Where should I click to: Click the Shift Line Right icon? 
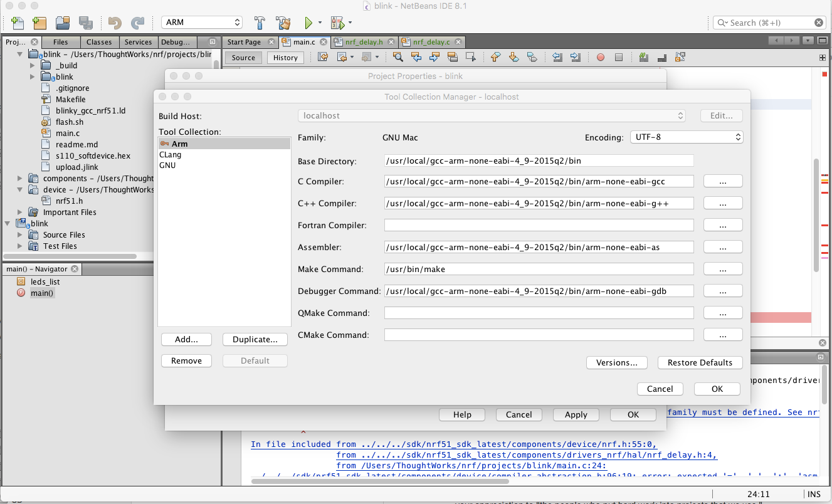click(576, 57)
